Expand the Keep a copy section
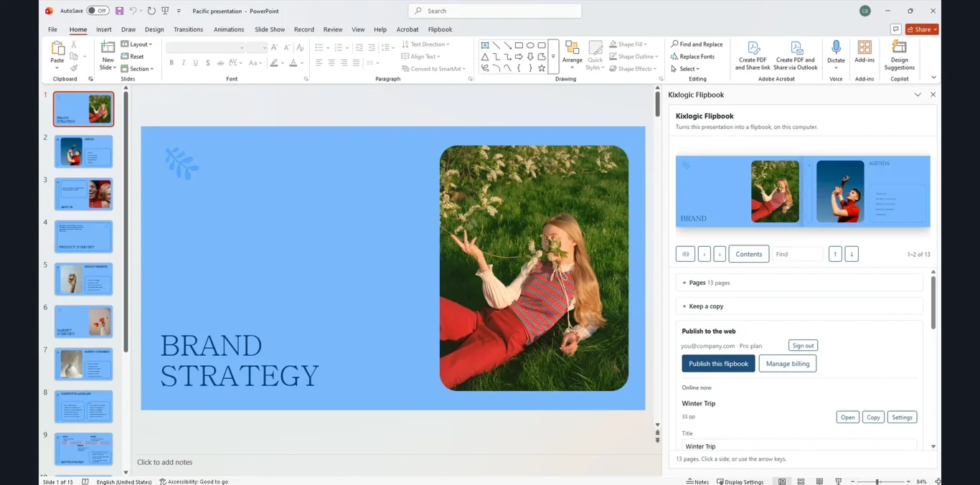 pos(799,306)
